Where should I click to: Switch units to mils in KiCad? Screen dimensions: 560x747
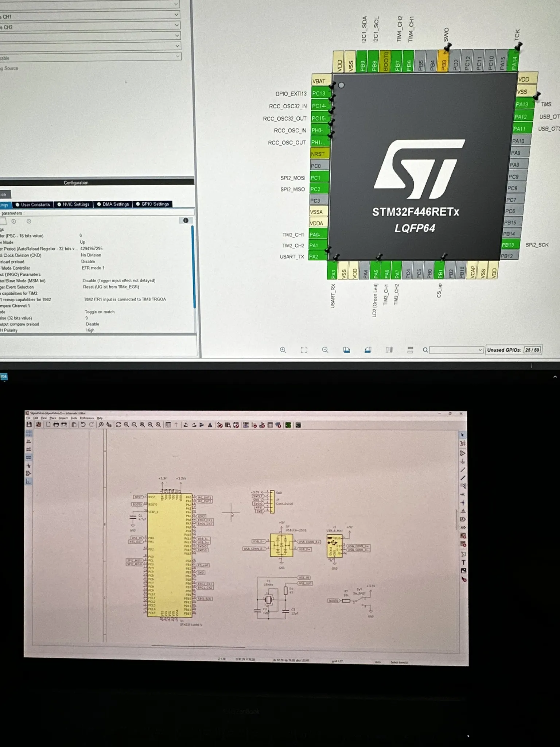click(29, 449)
